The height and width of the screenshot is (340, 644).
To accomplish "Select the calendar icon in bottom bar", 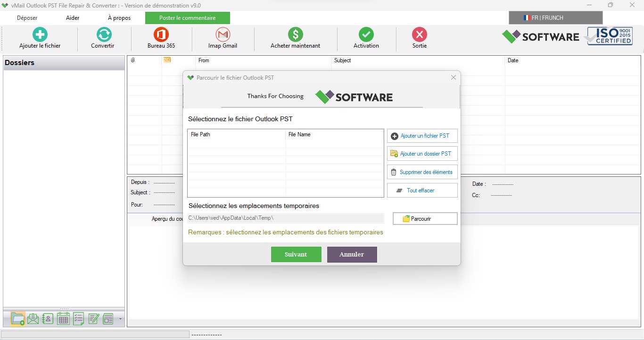I will (63, 319).
